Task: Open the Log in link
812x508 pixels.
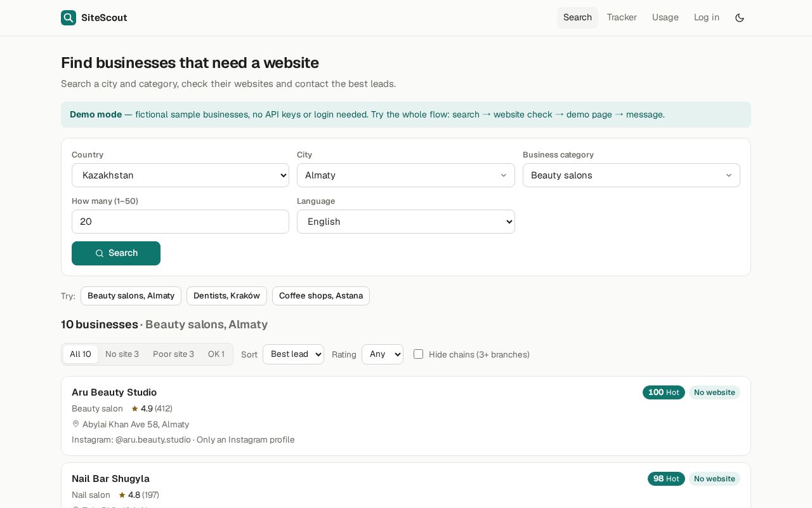Action: point(707,18)
